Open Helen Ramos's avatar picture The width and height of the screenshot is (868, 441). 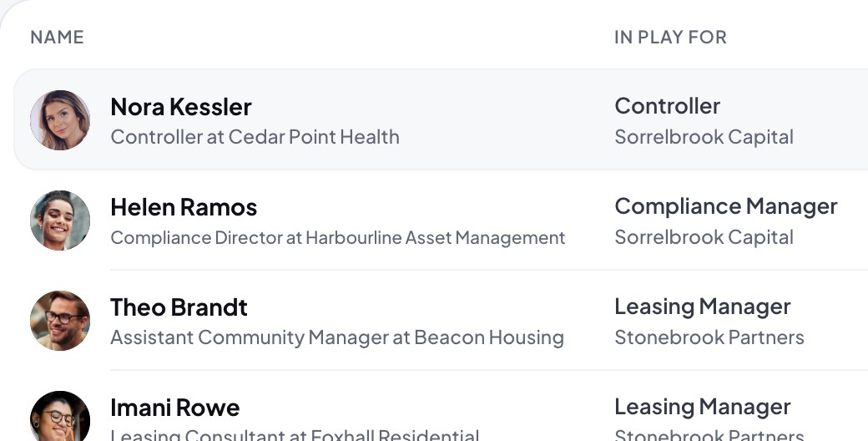(60, 220)
